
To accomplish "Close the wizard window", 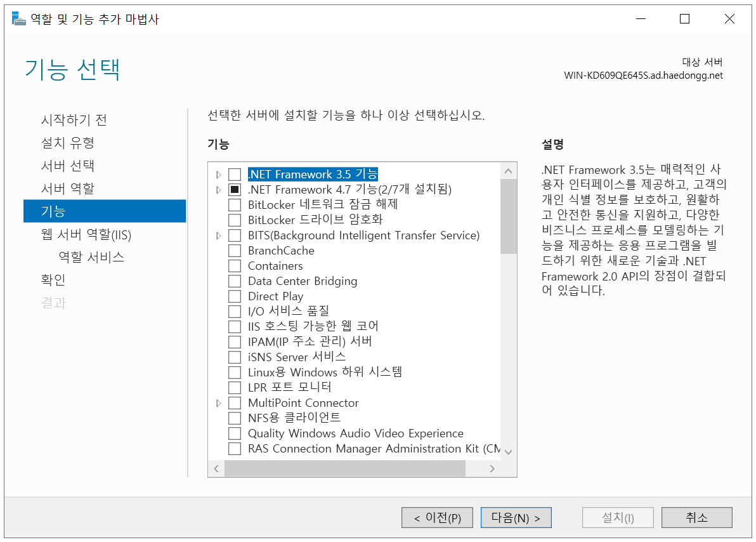I will click(x=729, y=19).
